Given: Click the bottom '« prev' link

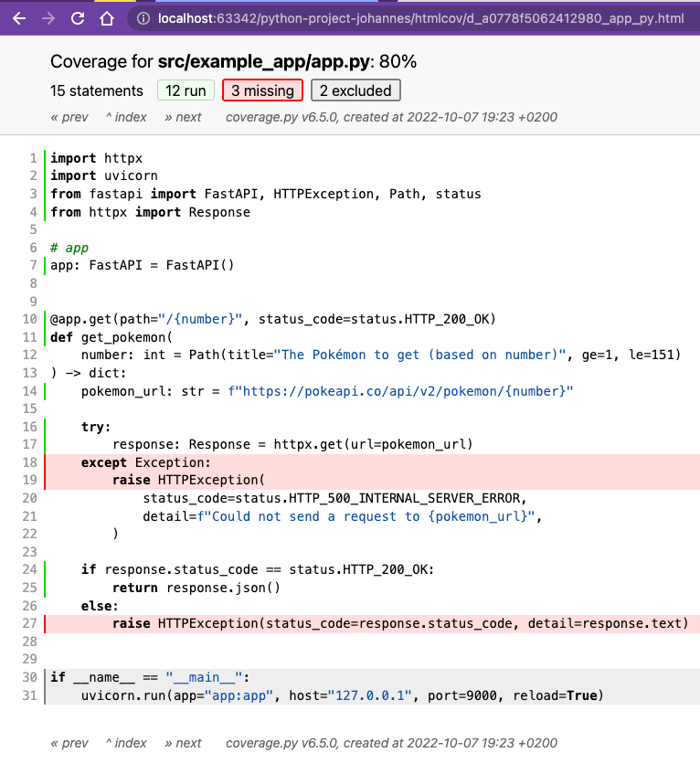Looking at the screenshot, I should [x=69, y=743].
